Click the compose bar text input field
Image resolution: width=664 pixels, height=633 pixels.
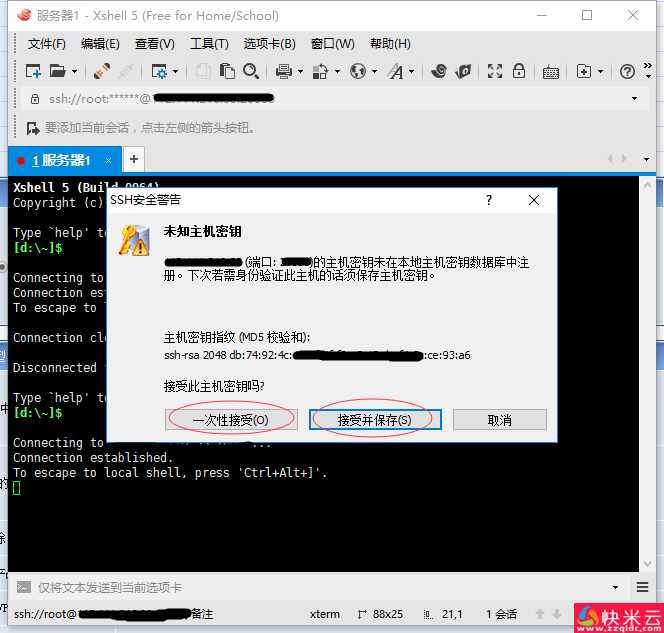pyautogui.click(x=320, y=588)
